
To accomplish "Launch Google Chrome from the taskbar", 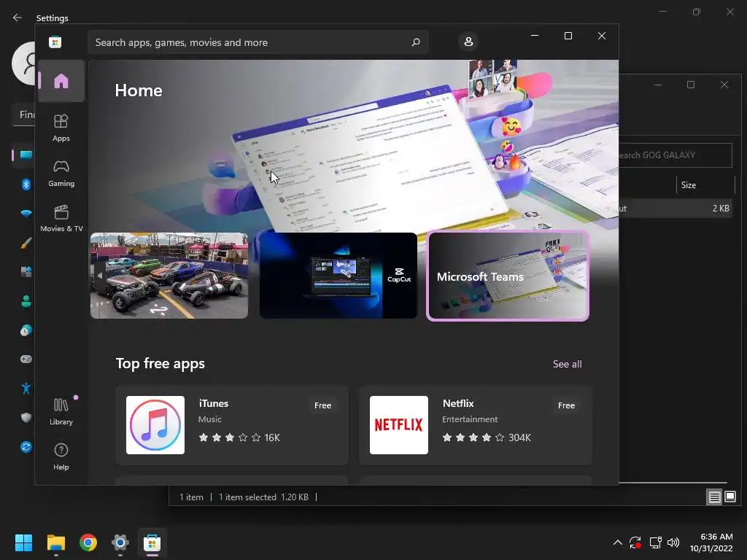I will tap(88, 542).
